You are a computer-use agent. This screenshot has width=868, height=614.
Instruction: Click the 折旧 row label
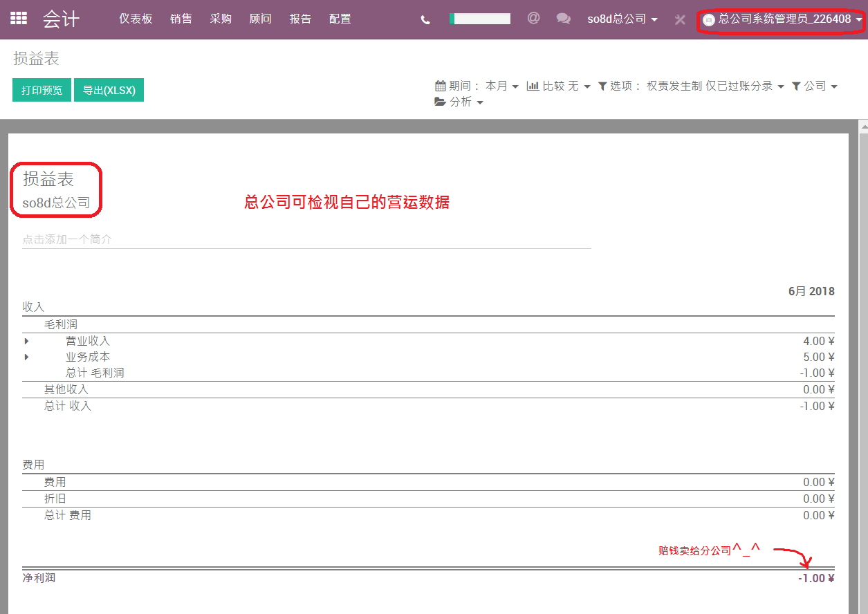click(55, 499)
